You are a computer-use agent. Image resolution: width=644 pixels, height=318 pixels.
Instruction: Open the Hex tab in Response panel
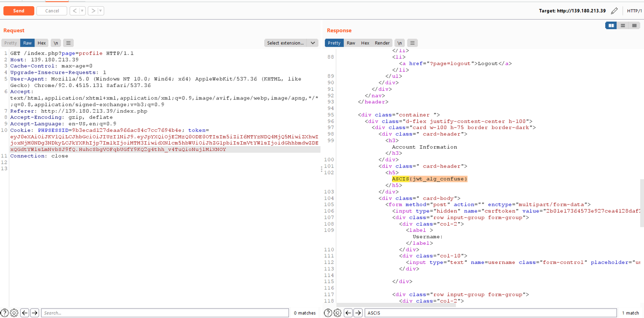pos(365,43)
